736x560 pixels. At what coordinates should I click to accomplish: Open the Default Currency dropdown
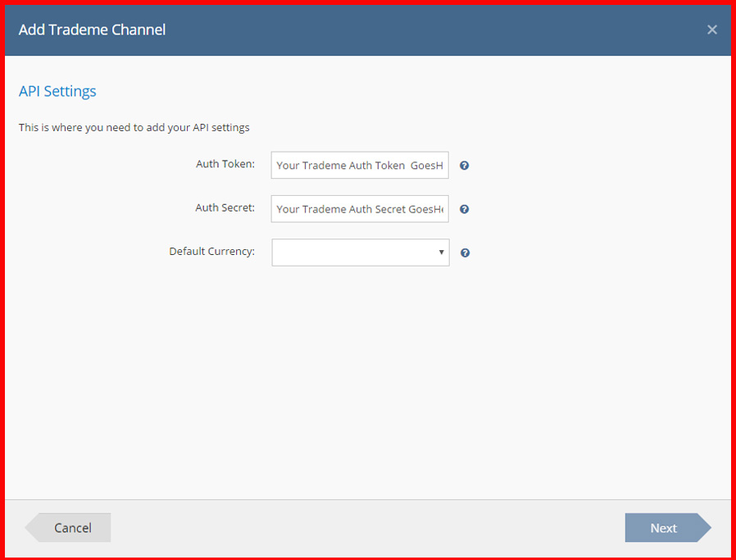[x=361, y=253]
